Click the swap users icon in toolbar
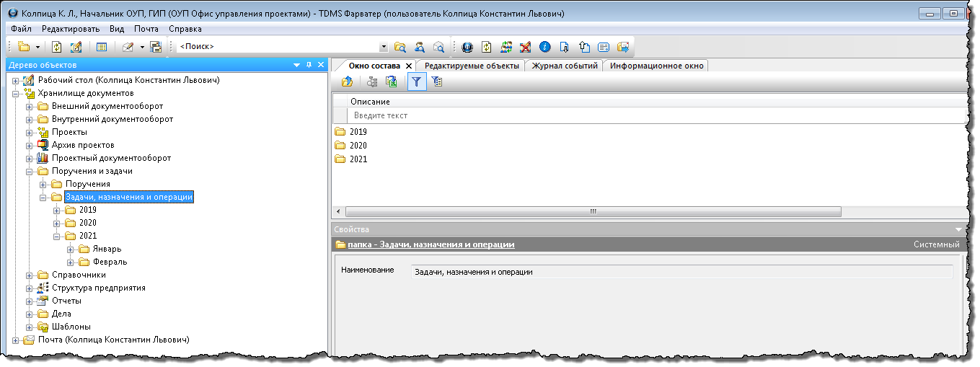 tap(506, 47)
